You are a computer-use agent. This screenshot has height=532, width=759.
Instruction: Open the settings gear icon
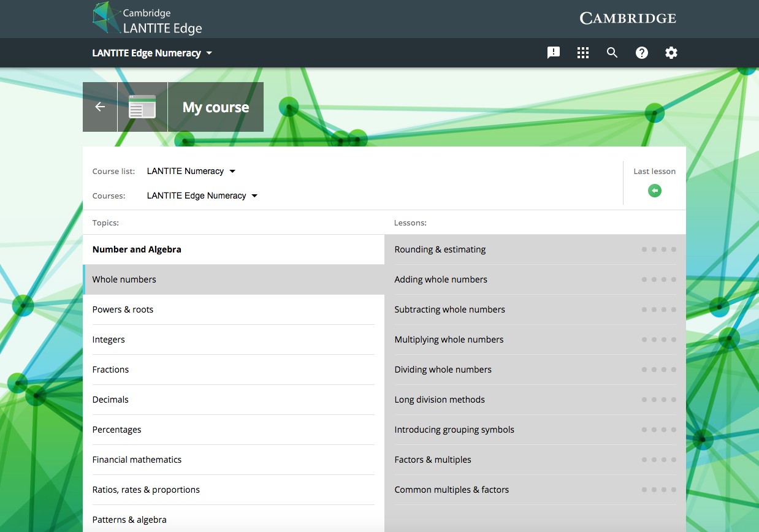pyautogui.click(x=671, y=53)
